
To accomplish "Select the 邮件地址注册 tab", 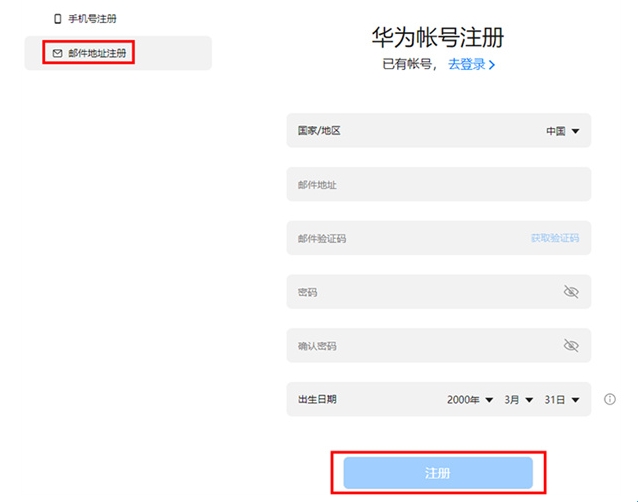I will [x=97, y=53].
